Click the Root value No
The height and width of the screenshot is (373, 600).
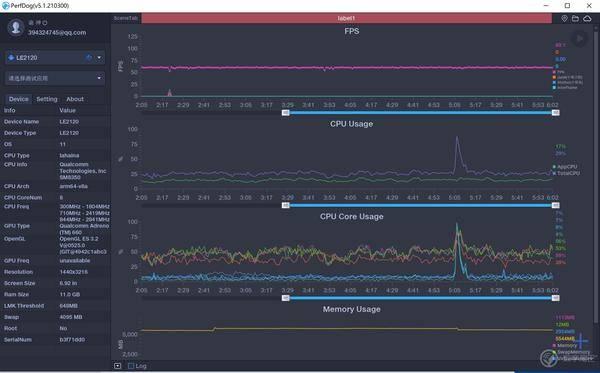click(x=63, y=328)
